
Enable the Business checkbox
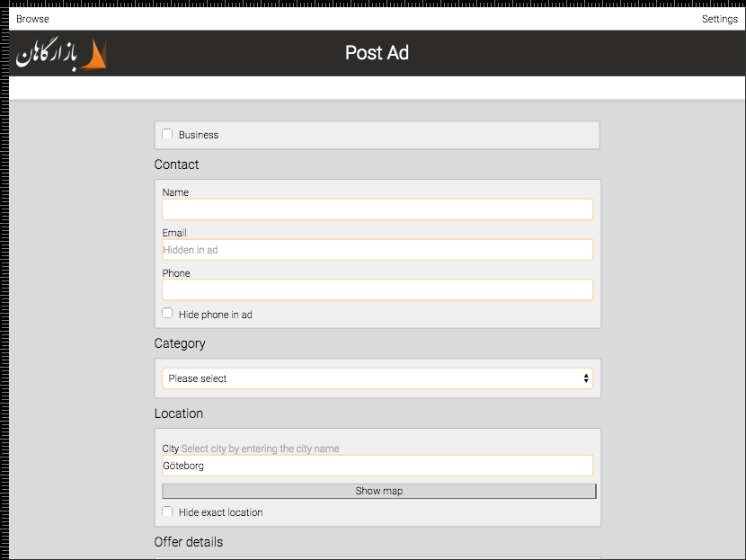(167, 134)
